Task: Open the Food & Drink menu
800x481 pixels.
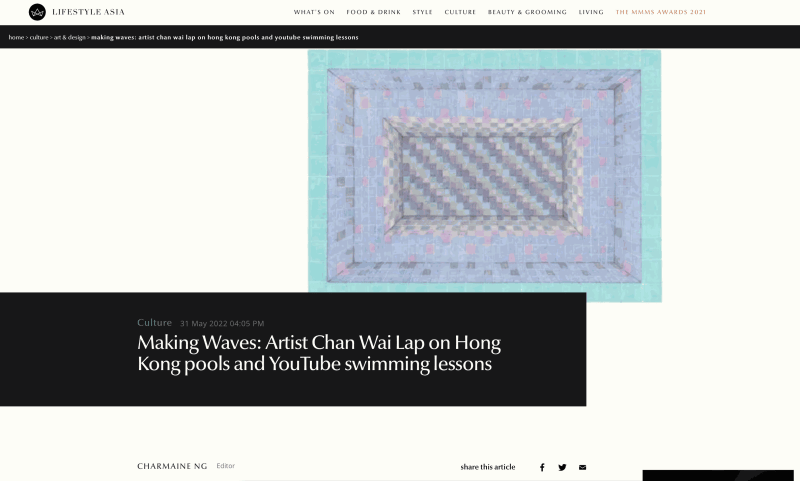Action: pyautogui.click(x=373, y=12)
